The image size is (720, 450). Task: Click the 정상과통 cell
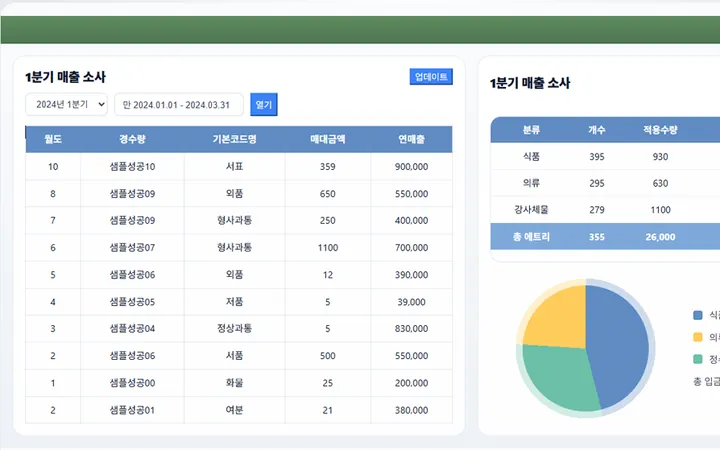[234, 329]
